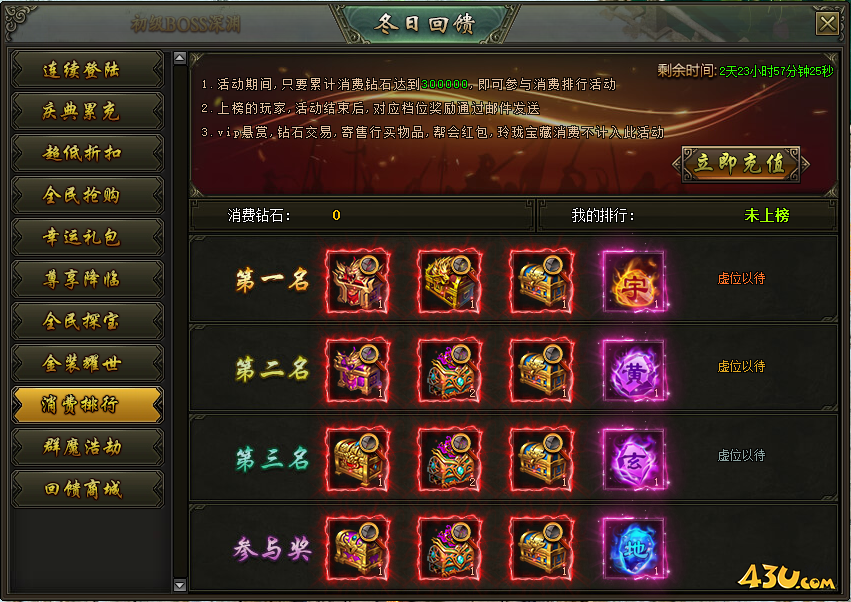Screen dimensions: 851x602
Task: Close the 冬日回馈 window
Action: pos(828,23)
